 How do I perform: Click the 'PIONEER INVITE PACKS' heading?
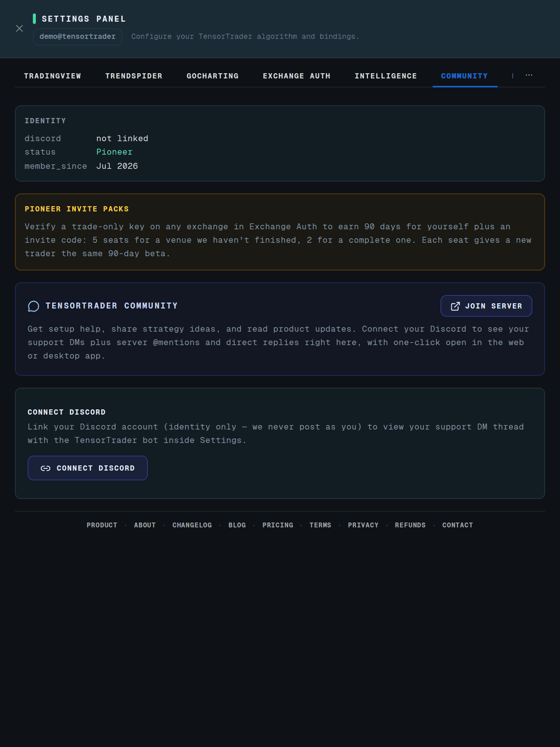pos(77,209)
